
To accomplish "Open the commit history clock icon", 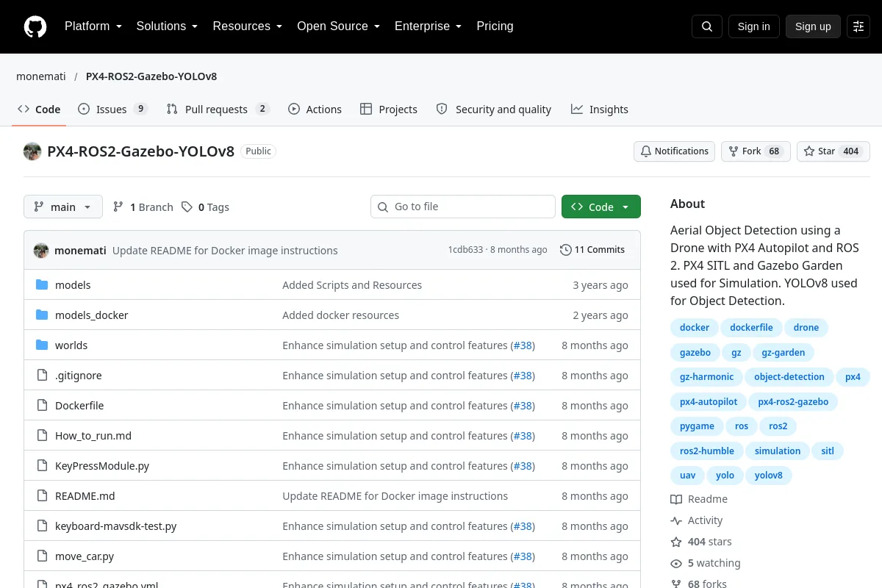I will (x=565, y=250).
